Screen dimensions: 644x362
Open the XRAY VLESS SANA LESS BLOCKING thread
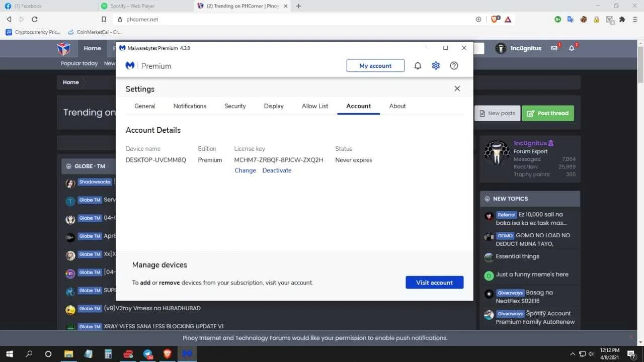coord(164,326)
